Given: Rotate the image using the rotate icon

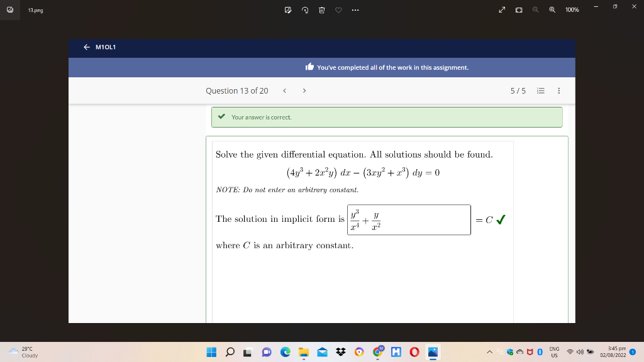Looking at the screenshot, I should tap(305, 10).
